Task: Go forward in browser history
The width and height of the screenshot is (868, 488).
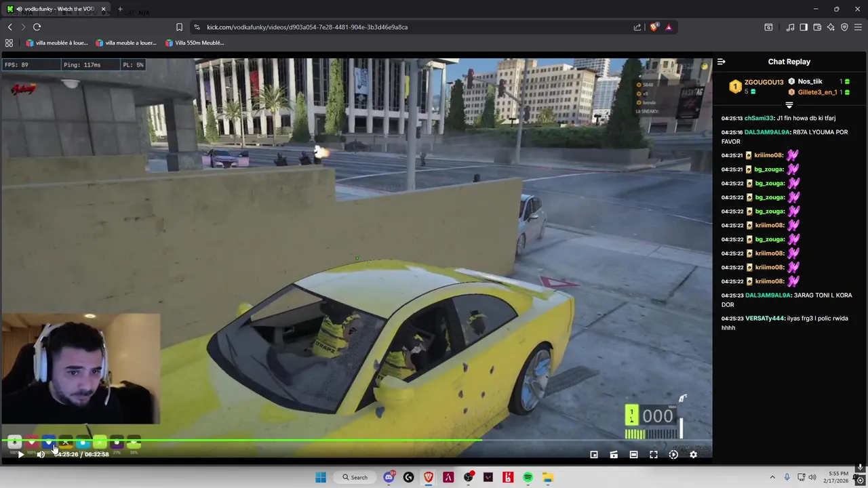Action: tap(23, 27)
